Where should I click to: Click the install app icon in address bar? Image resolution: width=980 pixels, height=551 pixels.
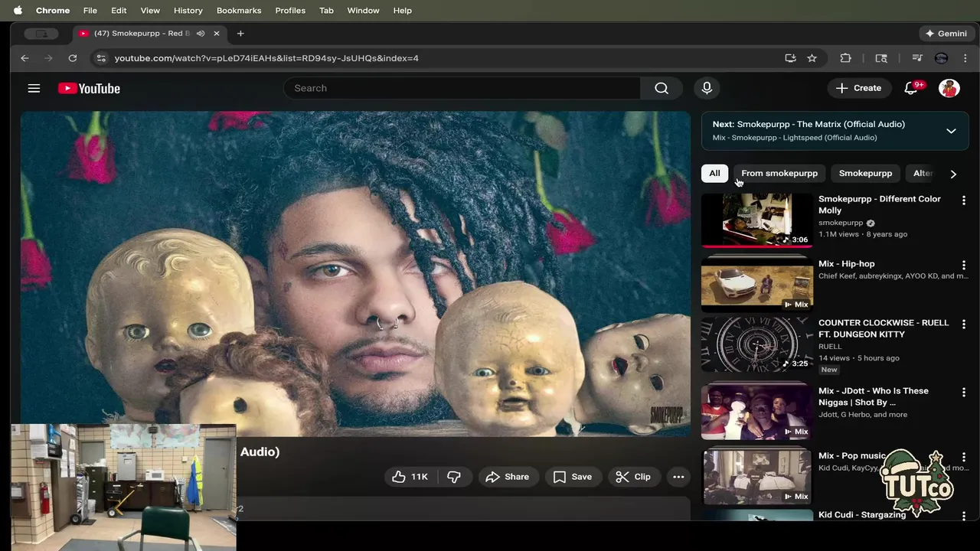(790, 58)
